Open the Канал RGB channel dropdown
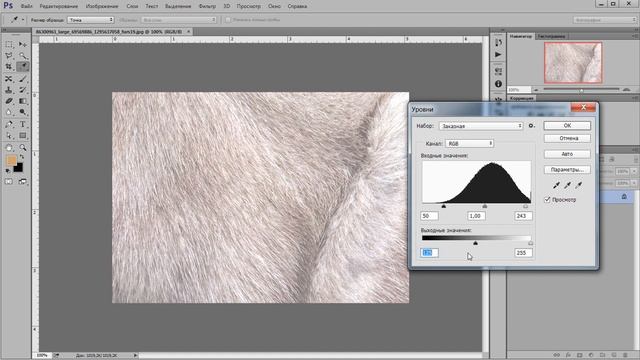 [x=469, y=144]
